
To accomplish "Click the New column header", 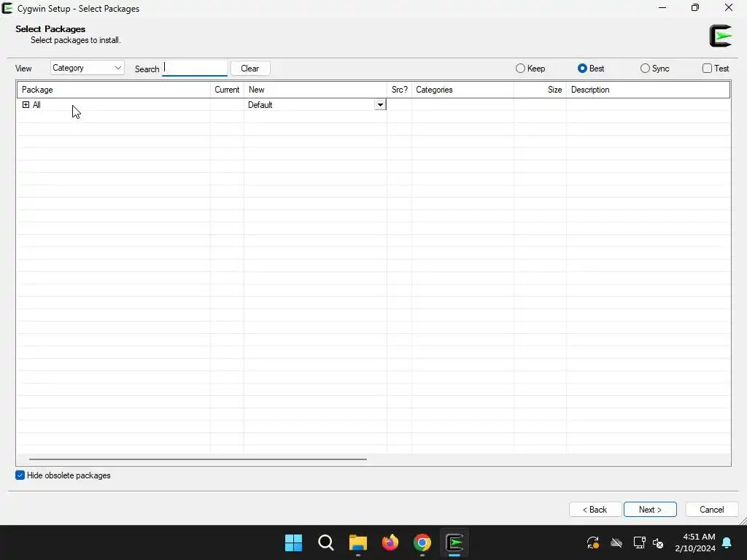I will point(315,90).
